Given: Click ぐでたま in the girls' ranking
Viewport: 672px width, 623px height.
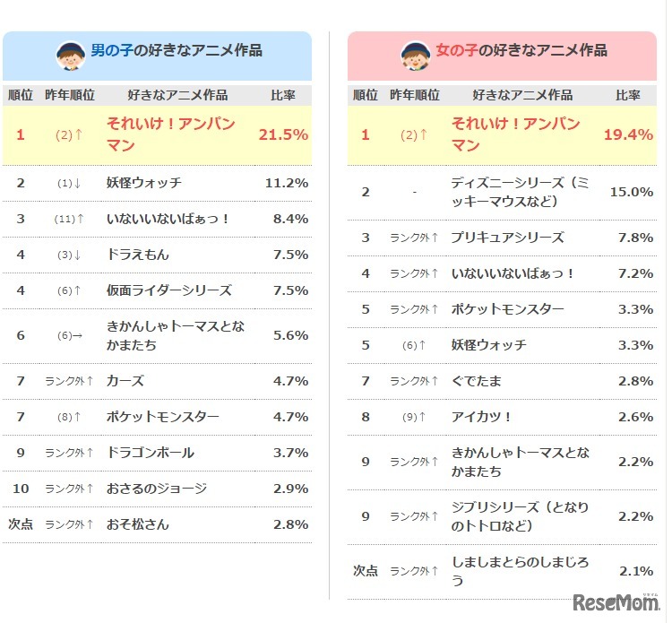Looking at the screenshot, I should coord(476,381).
